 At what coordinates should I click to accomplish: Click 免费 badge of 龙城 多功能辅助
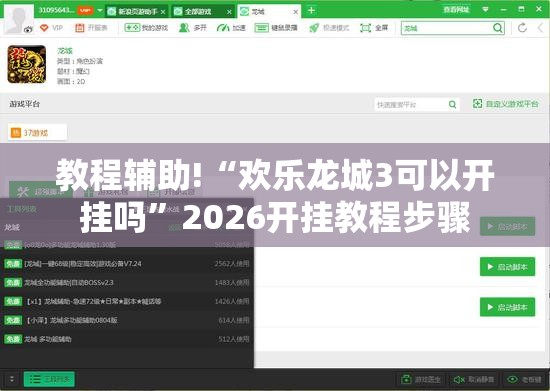[13, 339]
